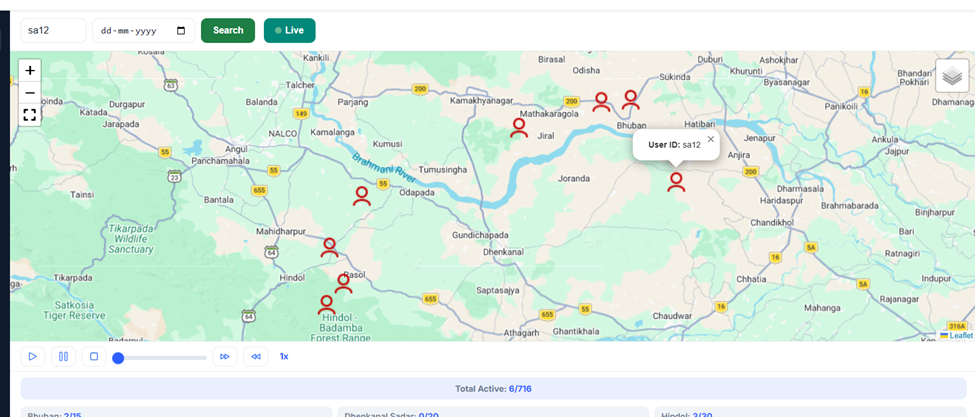Play the track playback
This screenshot has height=417, width=975.
point(33,357)
